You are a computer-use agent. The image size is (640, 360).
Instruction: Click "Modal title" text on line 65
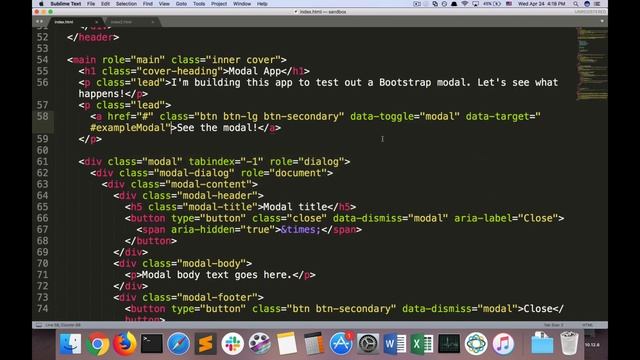coord(295,207)
